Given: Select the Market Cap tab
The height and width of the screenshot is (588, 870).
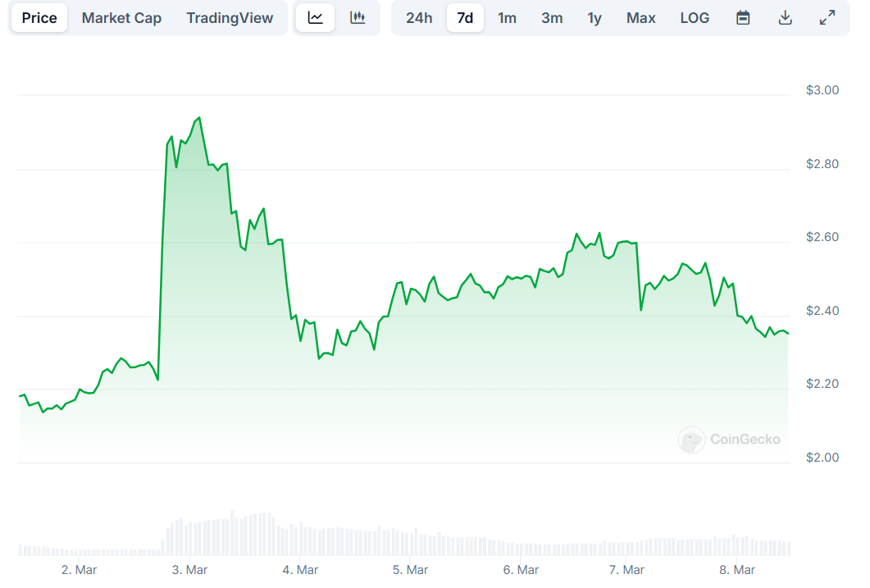Looking at the screenshot, I should coord(121,18).
